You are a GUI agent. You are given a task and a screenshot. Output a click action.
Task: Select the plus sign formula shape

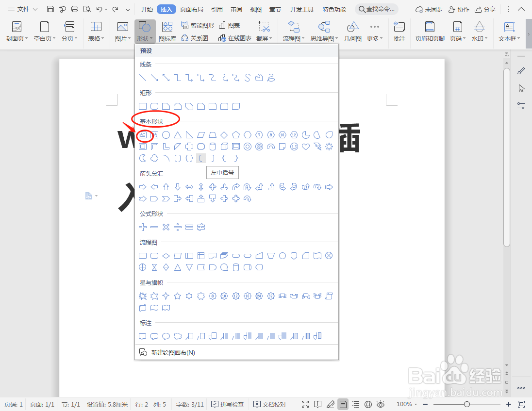(x=143, y=227)
